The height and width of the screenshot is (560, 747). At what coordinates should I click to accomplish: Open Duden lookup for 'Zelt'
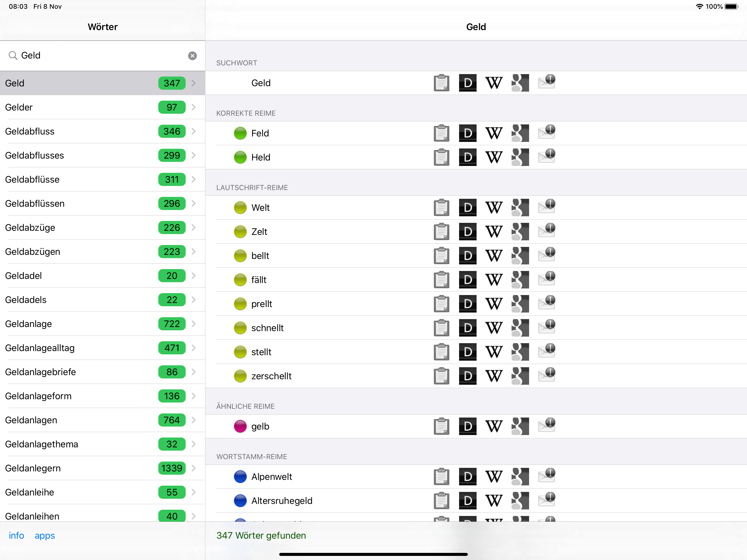[x=468, y=231]
